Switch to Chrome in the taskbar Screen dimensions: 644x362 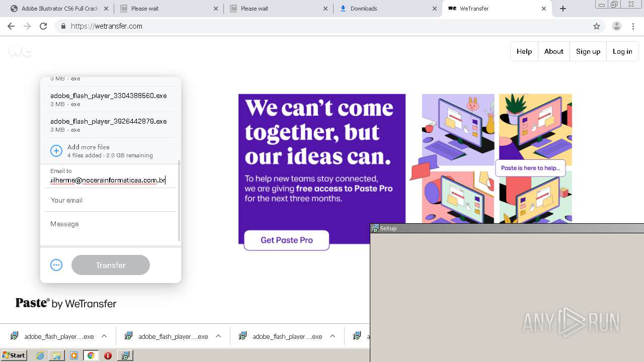tap(91, 355)
